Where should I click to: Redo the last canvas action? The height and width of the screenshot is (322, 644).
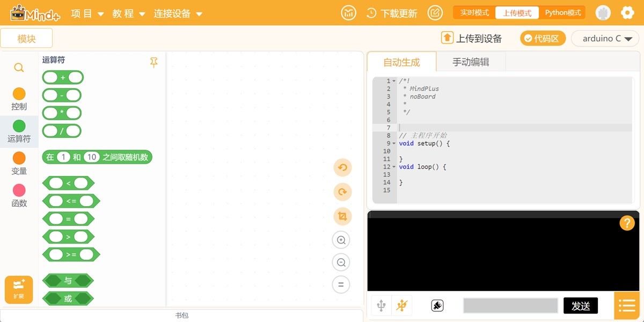click(x=342, y=192)
